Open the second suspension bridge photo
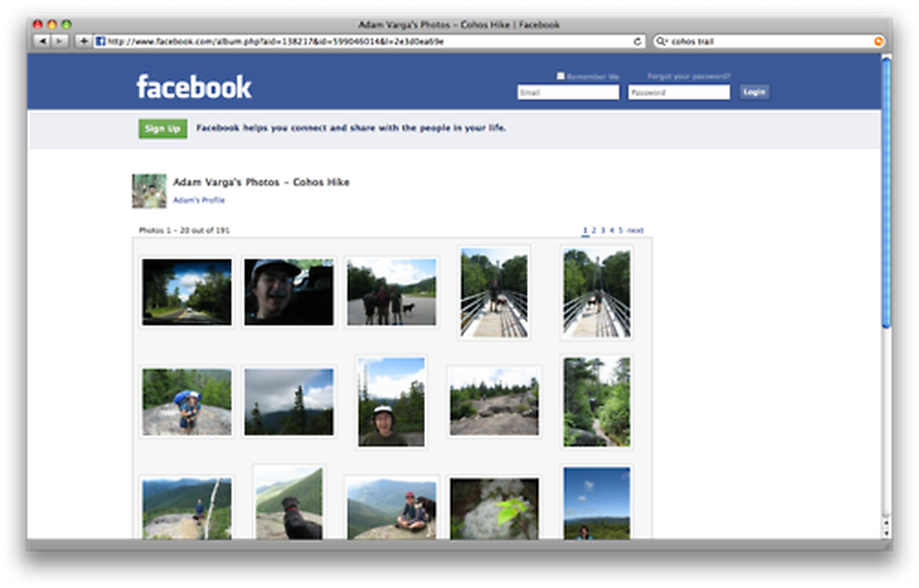This screenshot has height=588, width=919. pyautogui.click(x=597, y=292)
